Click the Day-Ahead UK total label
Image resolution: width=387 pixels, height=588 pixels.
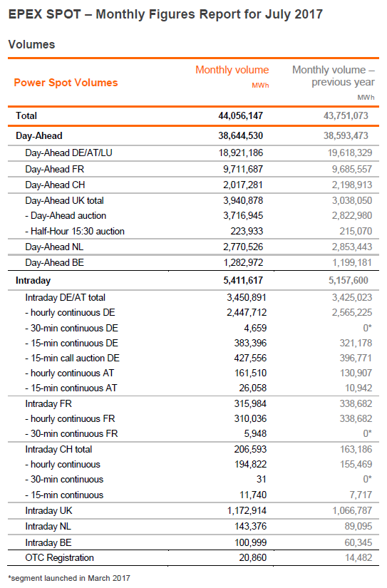(x=64, y=200)
